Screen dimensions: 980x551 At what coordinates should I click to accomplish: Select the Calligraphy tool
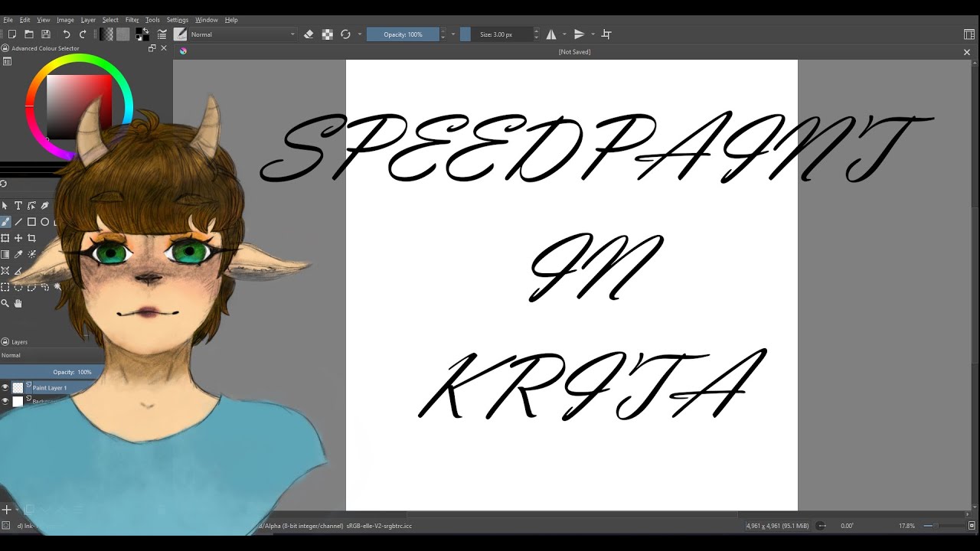pyautogui.click(x=45, y=206)
